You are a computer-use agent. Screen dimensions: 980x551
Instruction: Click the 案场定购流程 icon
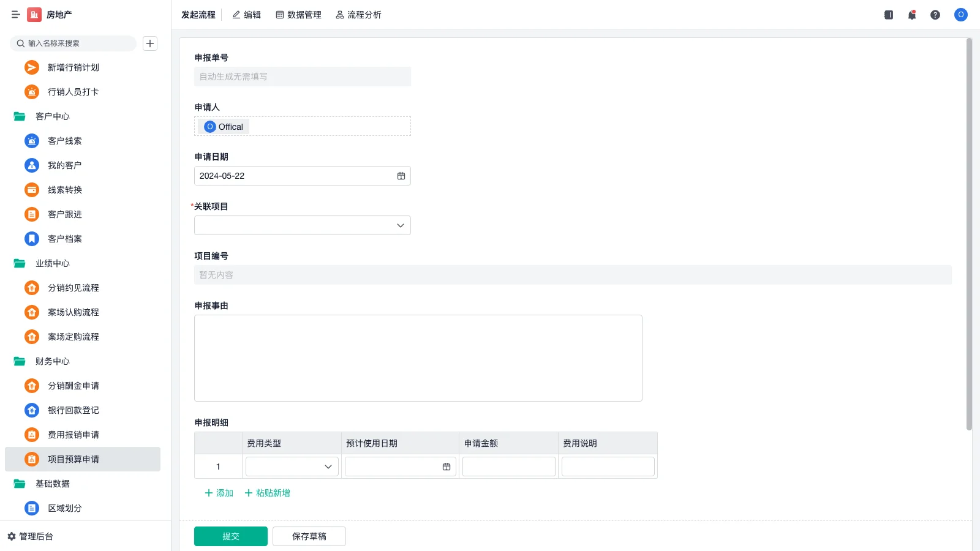coord(32,337)
